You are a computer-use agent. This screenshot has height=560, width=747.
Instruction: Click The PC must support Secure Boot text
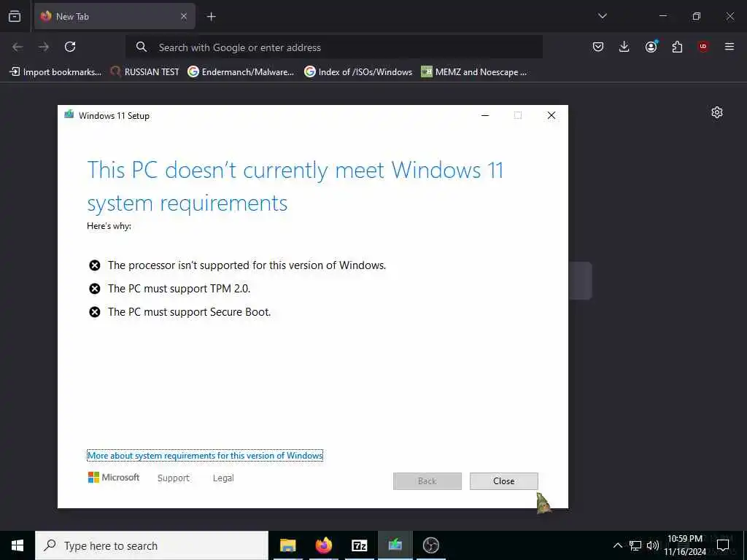pyautogui.click(x=189, y=312)
